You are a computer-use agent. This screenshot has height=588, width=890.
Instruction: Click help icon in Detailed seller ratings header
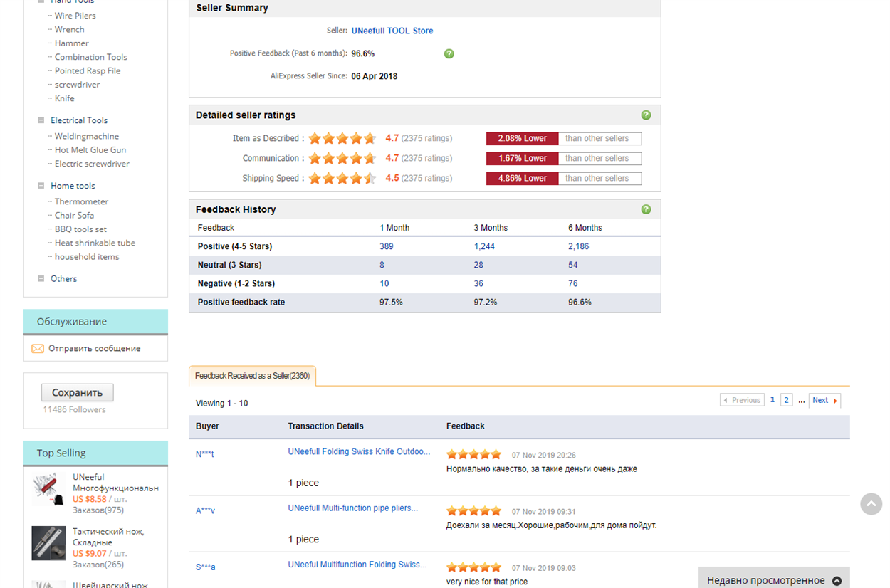pyautogui.click(x=646, y=115)
